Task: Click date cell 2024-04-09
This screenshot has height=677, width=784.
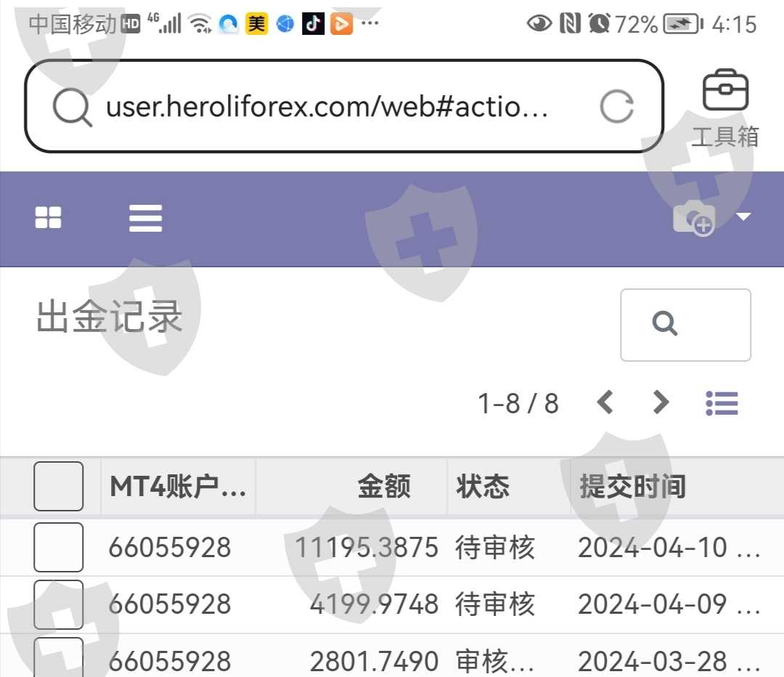Action: pos(669,604)
